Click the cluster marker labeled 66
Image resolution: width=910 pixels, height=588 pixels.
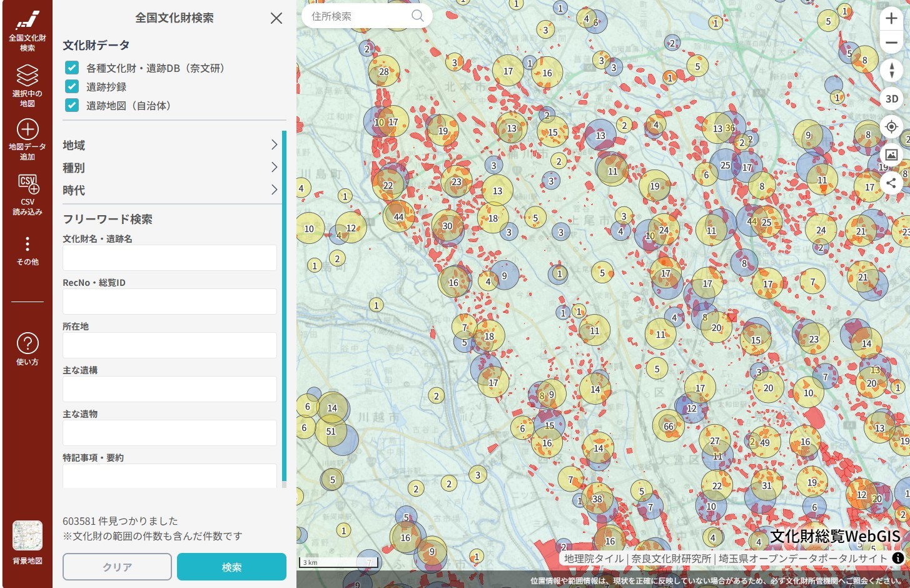coord(669,426)
